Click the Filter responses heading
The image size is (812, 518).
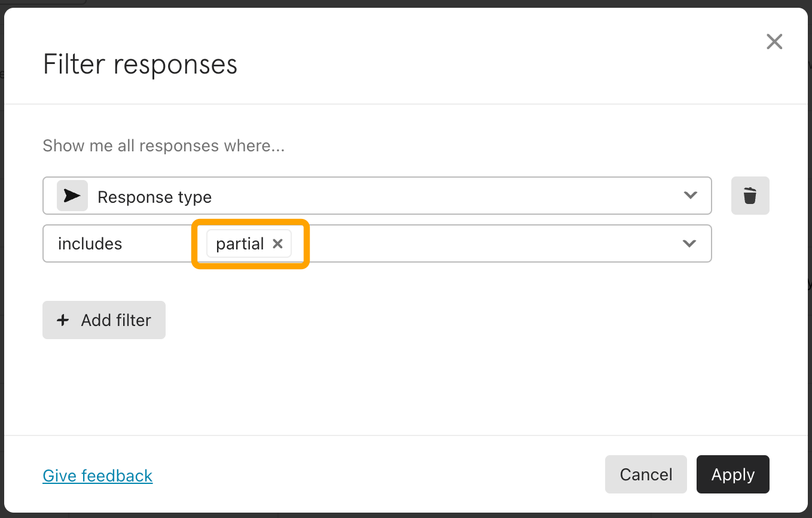pyautogui.click(x=141, y=64)
